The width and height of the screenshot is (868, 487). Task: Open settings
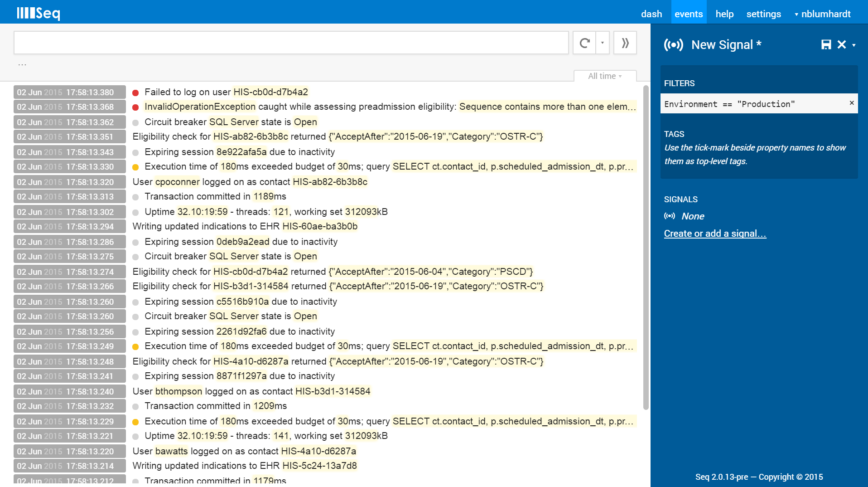point(763,14)
